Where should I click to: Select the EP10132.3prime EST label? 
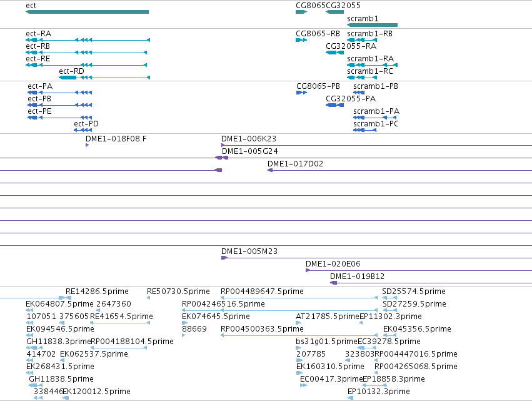pyautogui.click(x=379, y=392)
